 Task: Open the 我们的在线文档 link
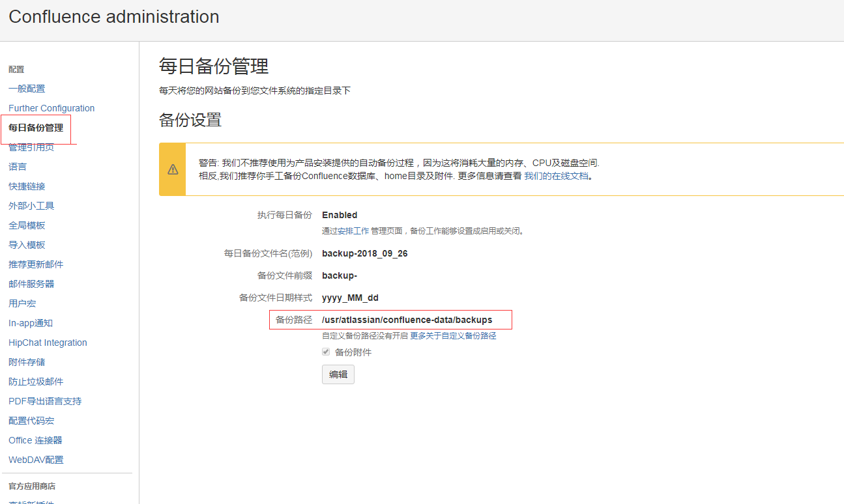point(557,176)
